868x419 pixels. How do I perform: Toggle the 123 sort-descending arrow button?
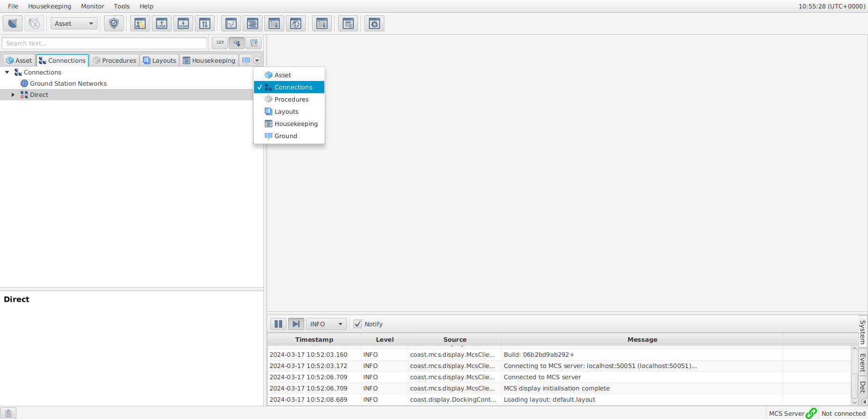(237, 43)
